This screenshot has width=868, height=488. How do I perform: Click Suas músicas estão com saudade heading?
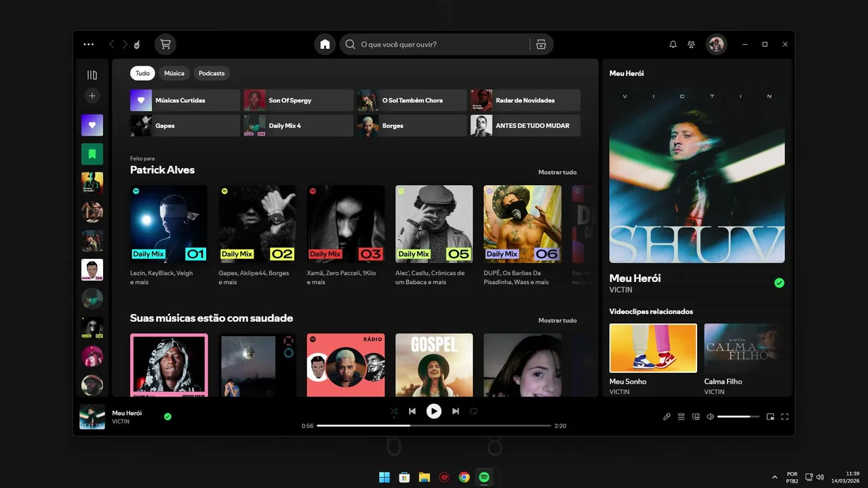coord(212,318)
